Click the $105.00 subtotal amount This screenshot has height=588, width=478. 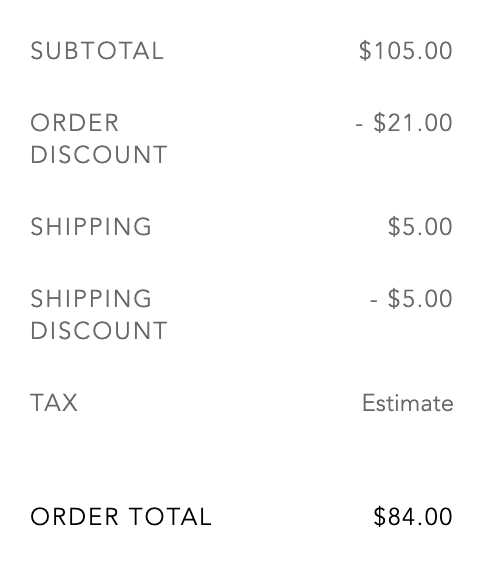tap(406, 51)
